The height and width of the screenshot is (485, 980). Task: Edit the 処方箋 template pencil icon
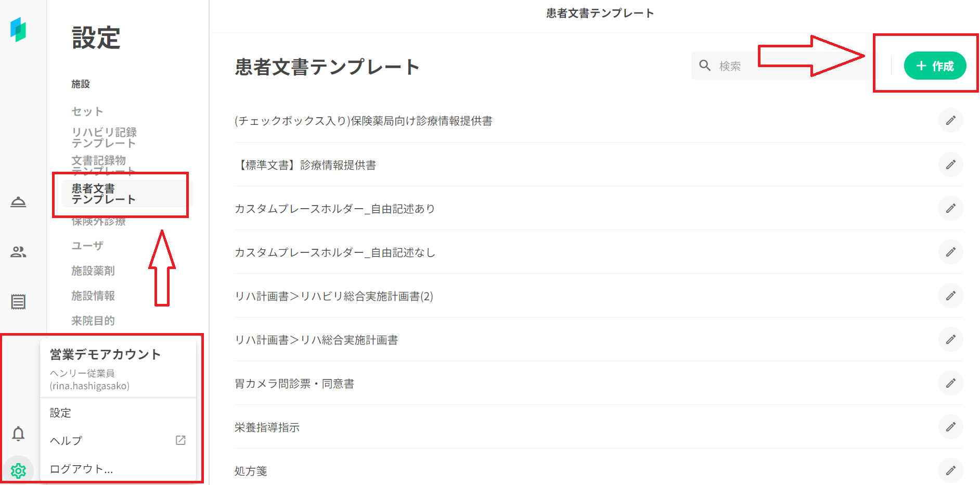click(x=950, y=470)
